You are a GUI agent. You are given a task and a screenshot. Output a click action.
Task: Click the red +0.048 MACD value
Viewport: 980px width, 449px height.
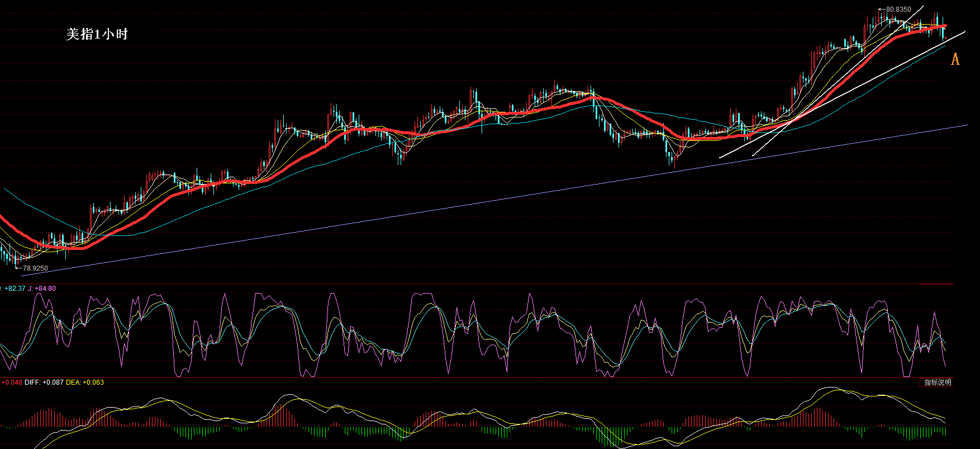click(12, 382)
